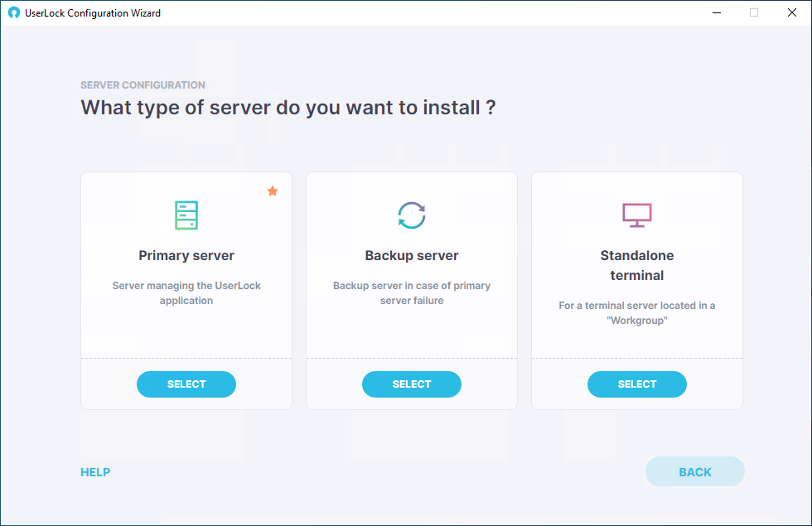Select the Standalone terminal option
This screenshot has height=526, width=812.
(x=637, y=384)
